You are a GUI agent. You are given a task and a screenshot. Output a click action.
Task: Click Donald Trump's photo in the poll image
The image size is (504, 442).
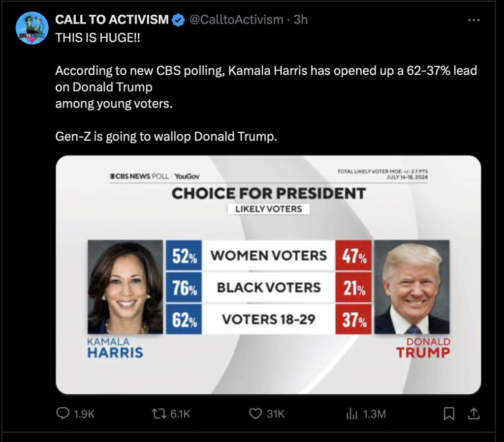(411, 287)
